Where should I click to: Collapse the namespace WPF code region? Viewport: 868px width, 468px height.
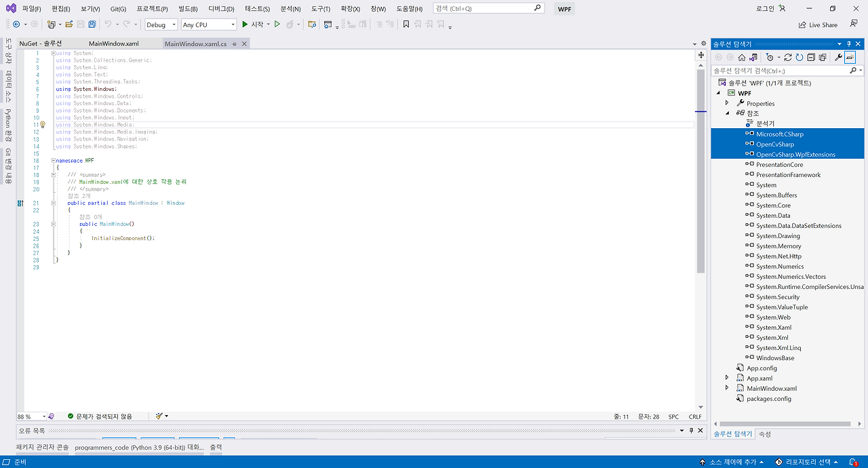click(x=53, y=160)
